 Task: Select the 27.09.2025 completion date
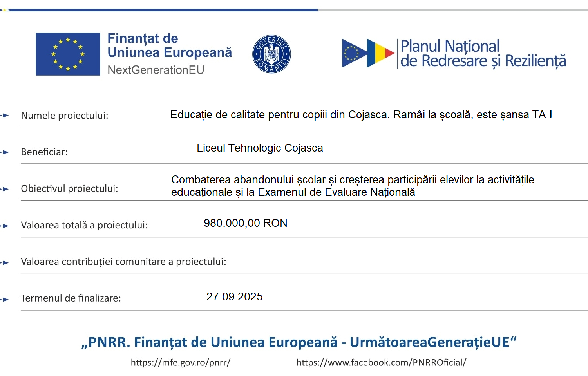(234, 297)
